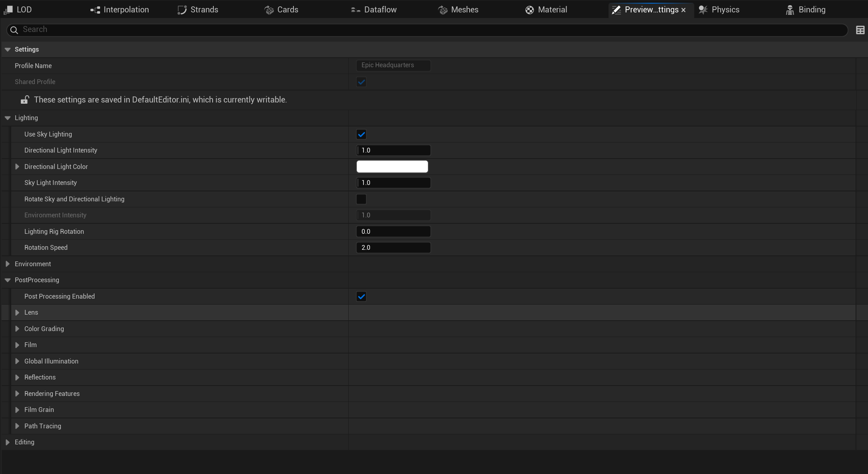Image resolution: width=868 pixels, height=474 pixels.
Task: Switch to the Meshes tab
Action: (x=458, y=10)
